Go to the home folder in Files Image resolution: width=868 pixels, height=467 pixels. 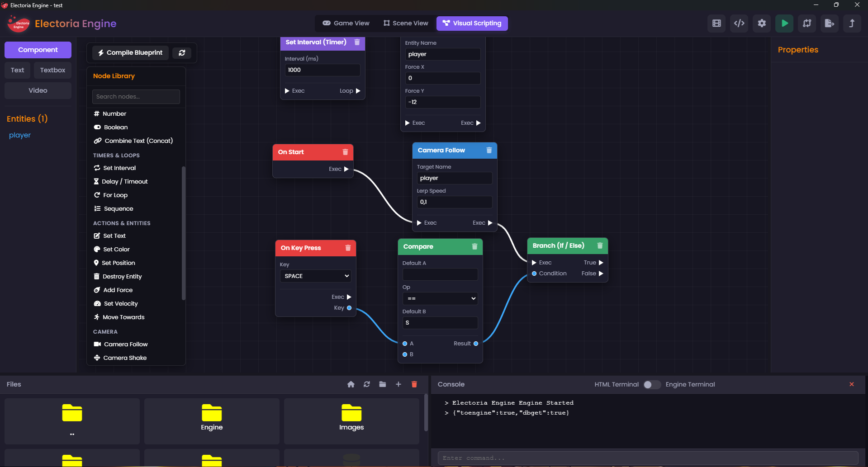351,384
